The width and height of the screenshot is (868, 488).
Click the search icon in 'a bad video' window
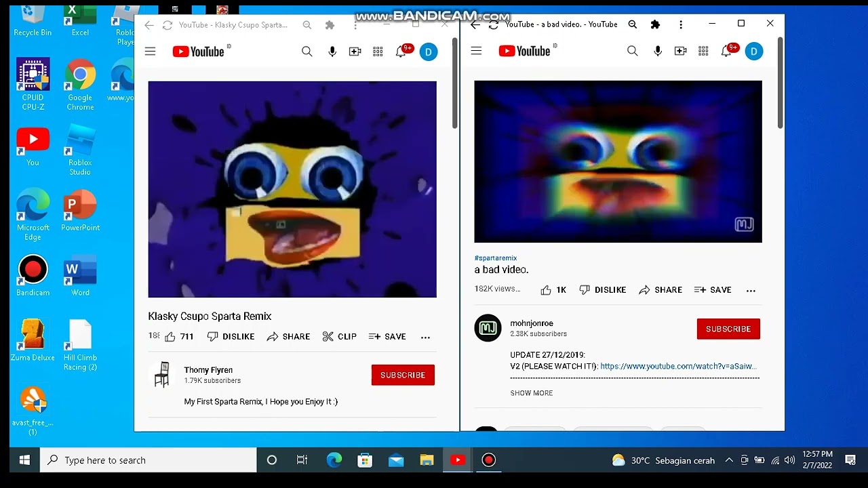point(633,51)
